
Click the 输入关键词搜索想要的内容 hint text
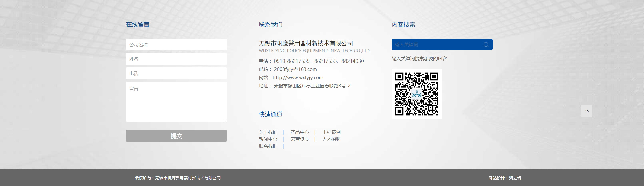[419, 59]
